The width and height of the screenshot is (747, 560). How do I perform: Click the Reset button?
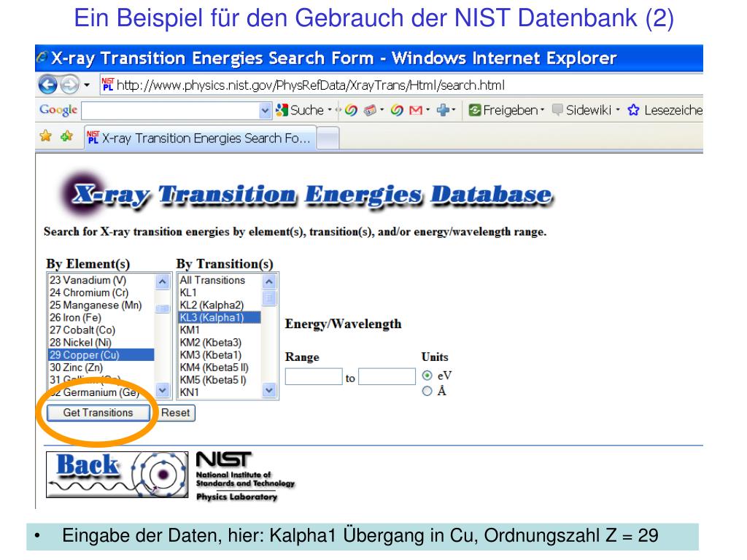[175, 413]
